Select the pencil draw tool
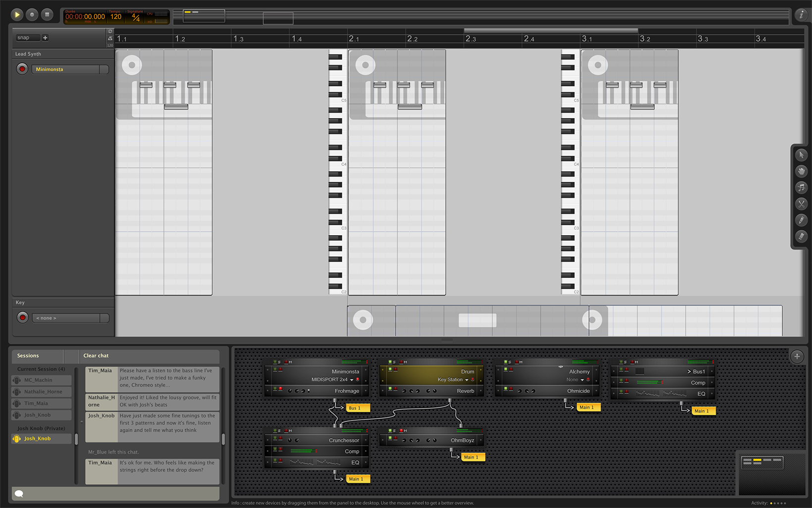Viewport: 812px width, 508px height. (801, 220)
